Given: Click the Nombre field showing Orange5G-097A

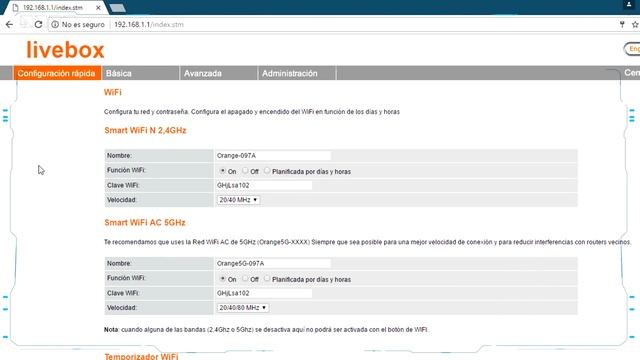Looking at the screenshot, I should click(x=273, y=263).
